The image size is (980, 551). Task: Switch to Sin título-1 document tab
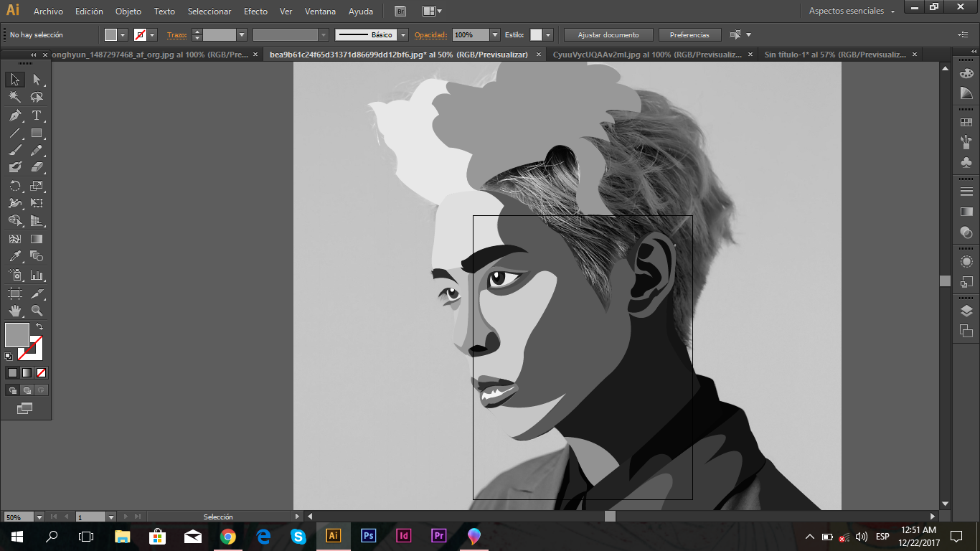[x=840, y=55]
